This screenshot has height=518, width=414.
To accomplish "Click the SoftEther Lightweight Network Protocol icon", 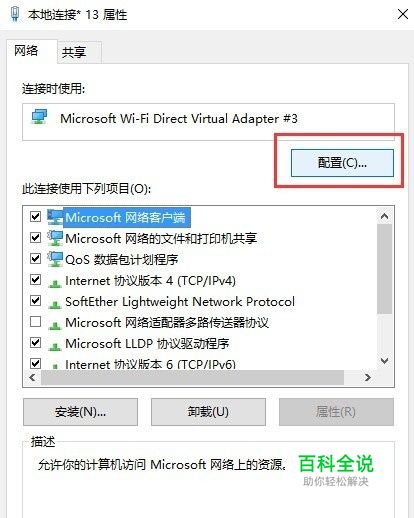I will [x=55, y=304].
